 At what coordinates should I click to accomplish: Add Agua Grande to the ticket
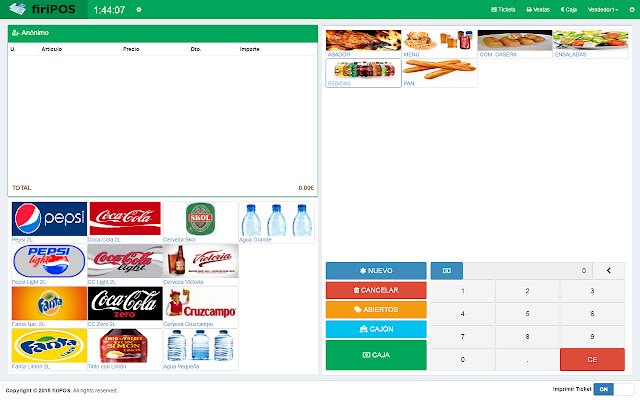point(276,222)
